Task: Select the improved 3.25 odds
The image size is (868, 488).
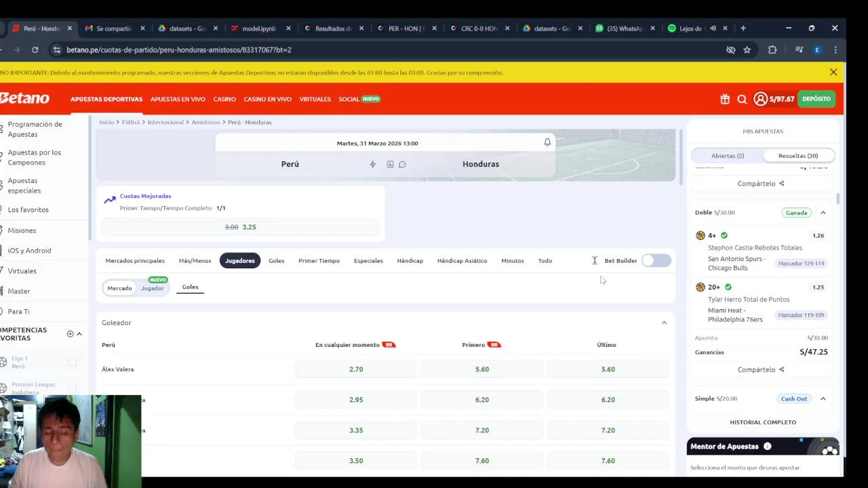Action: [240, 227]
